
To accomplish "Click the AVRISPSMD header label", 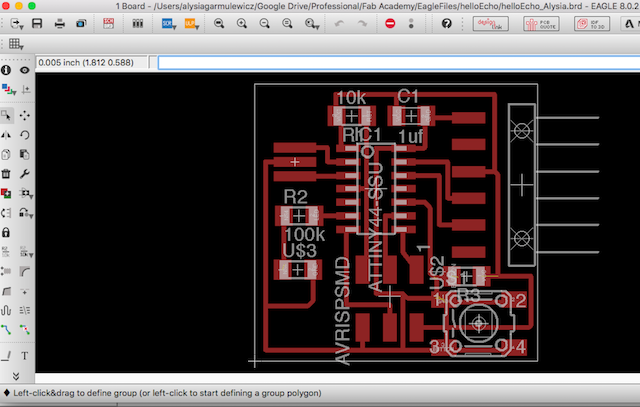I will pyautogui.click(x=342, y=310).
